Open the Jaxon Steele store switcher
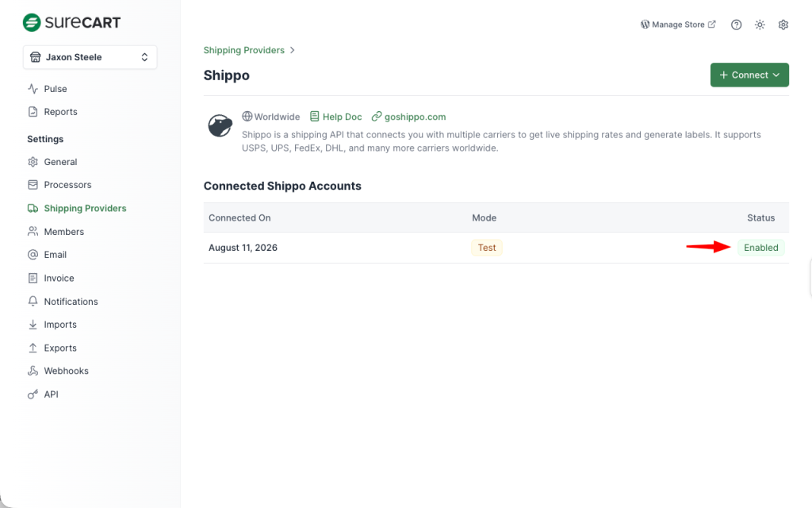This screenshot has width=812, height=508. [90, 57]
